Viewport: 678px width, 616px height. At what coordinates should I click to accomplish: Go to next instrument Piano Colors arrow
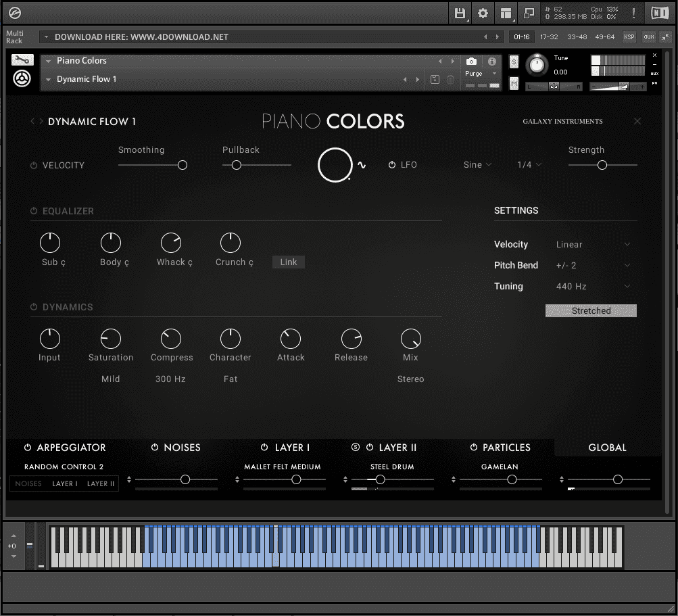[453, 61]
